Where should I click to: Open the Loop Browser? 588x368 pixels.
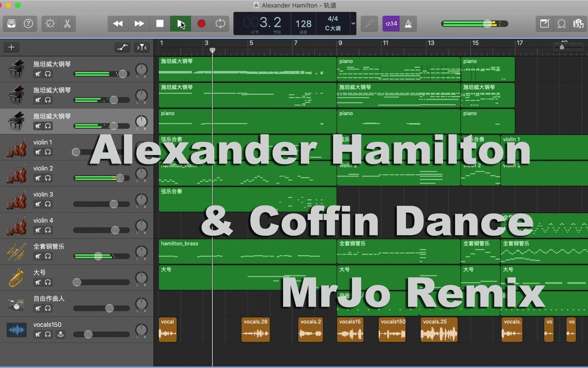click(x=561, y=24)
